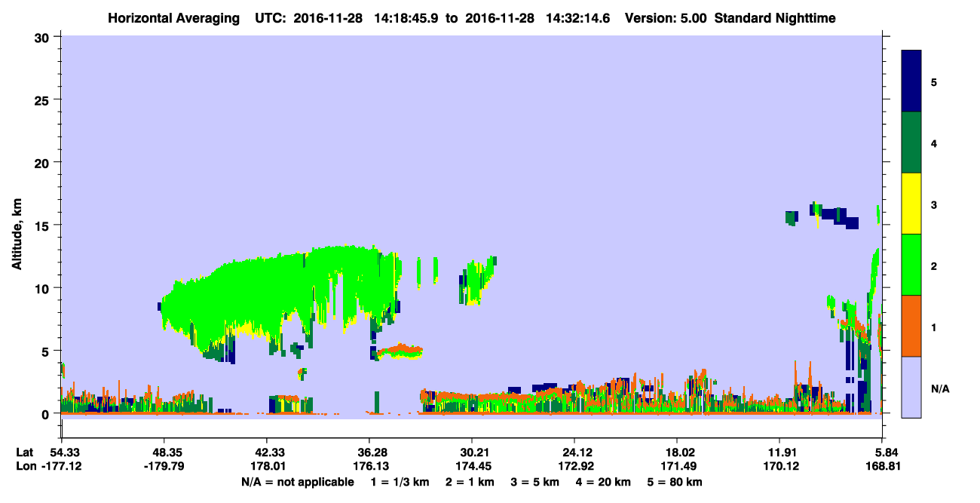Click the bright green level 2 color swatch
980x503 pixels.
tap(911, 265)
